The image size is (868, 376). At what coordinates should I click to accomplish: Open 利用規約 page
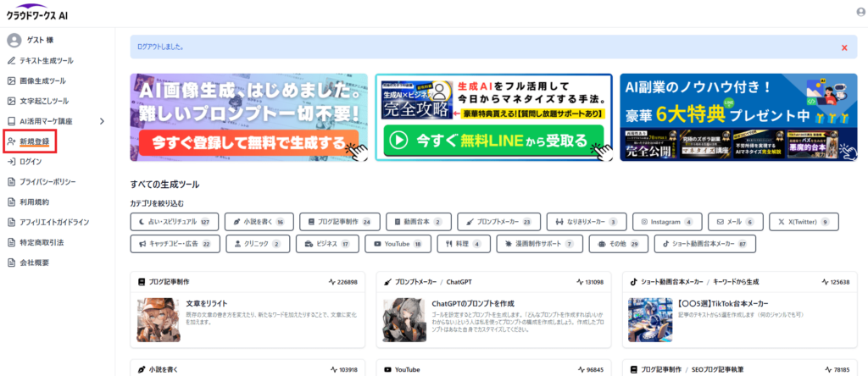point(34,202)
